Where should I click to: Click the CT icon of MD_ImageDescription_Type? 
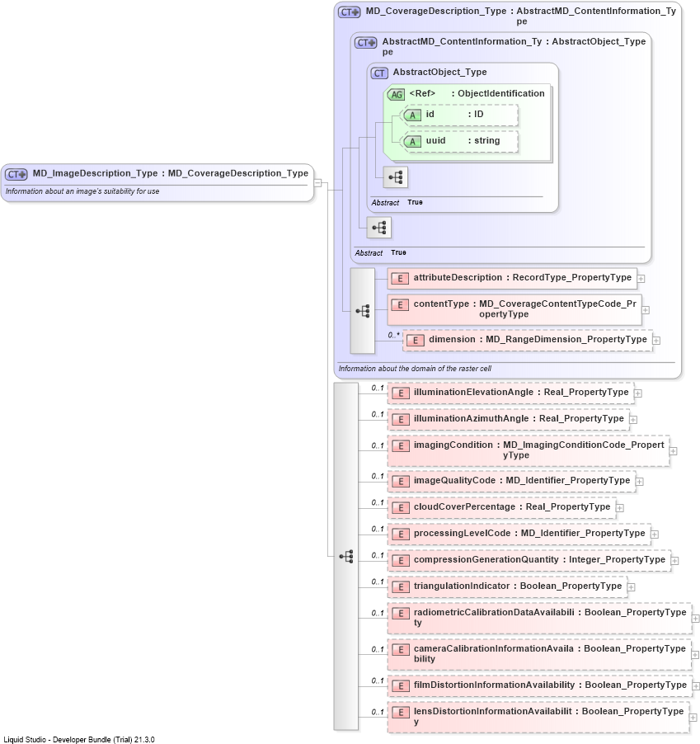(x=16, y=175)
